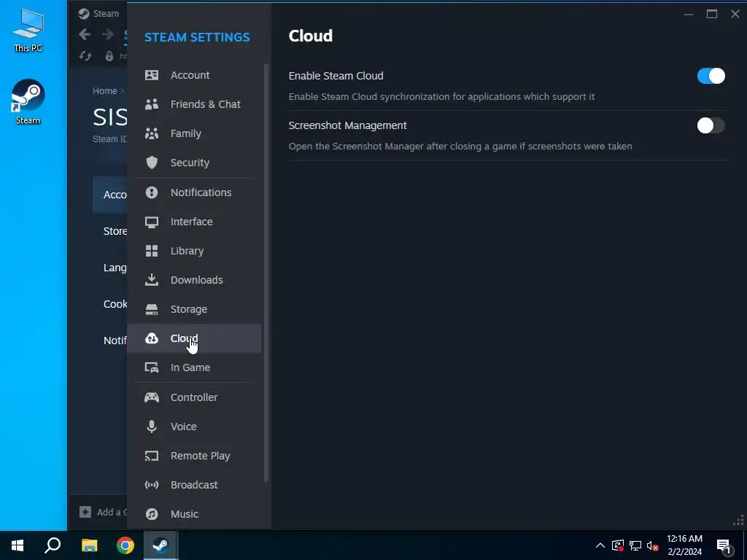Click the Steam page reload icon
Viewport: 747px width, 560px height.
tap(85, 56)
